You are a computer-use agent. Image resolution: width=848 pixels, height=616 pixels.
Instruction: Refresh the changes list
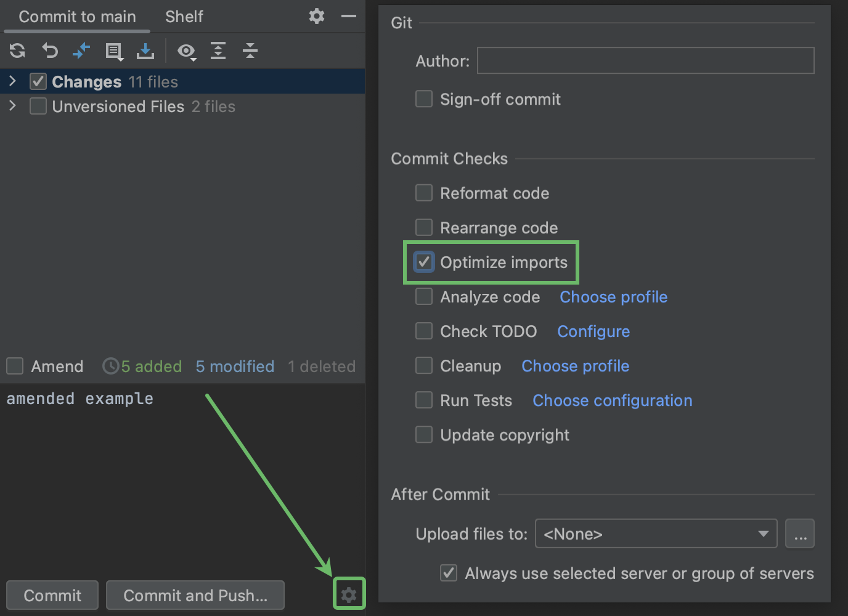pos(17,51)
